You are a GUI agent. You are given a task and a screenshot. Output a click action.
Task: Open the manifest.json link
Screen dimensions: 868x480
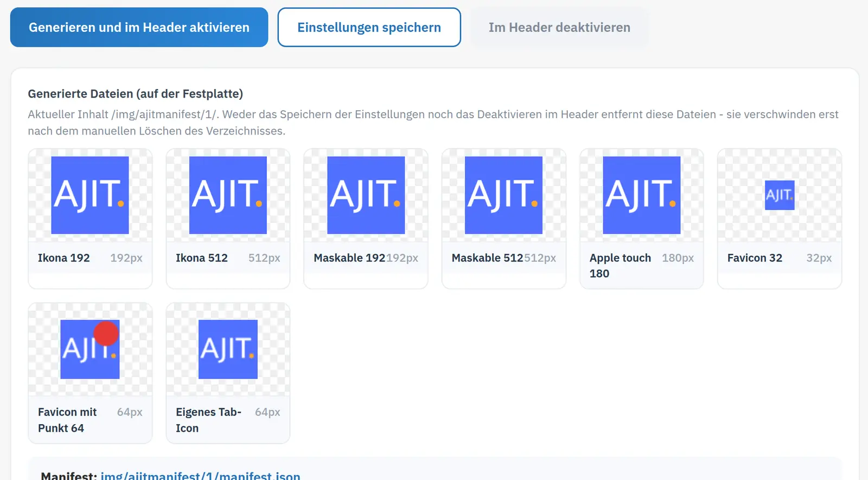click(200, 476)
